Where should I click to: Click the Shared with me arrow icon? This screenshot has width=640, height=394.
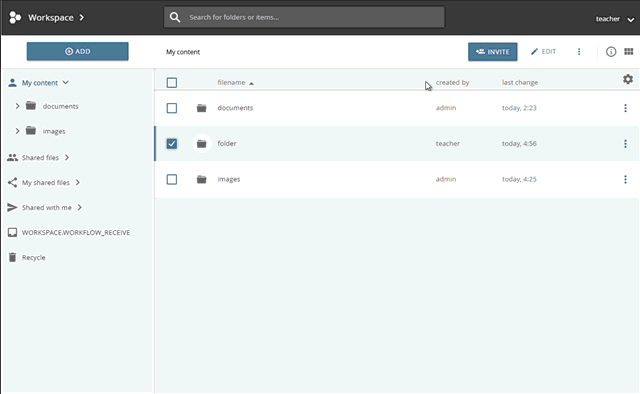12,207
